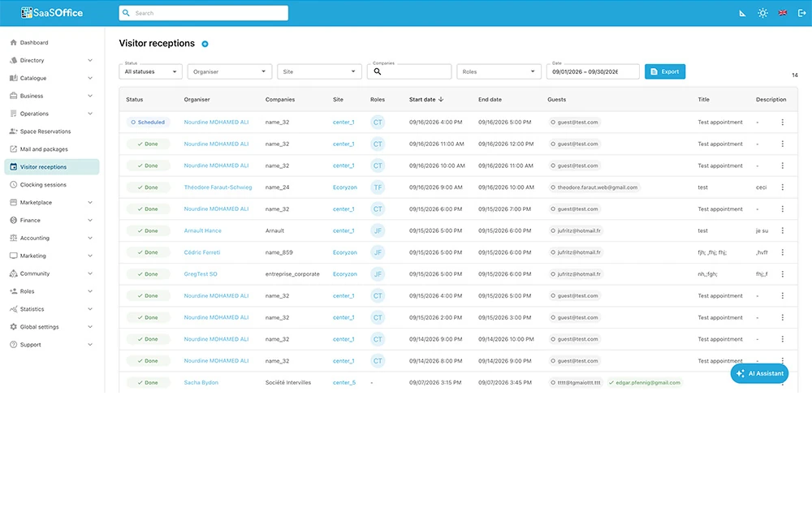The height and width of the screenshot is (512, 812).
Task: Sort by Start date arrow
Action: pos(441,99)
